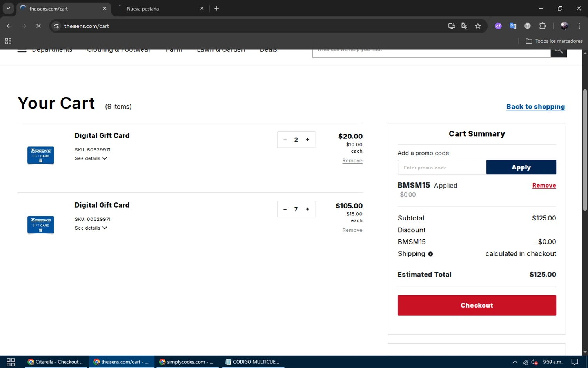Show hidden system tray icons
Viewport: 588px width, 368px height.
pyautogui.click(x=515, y=362)
